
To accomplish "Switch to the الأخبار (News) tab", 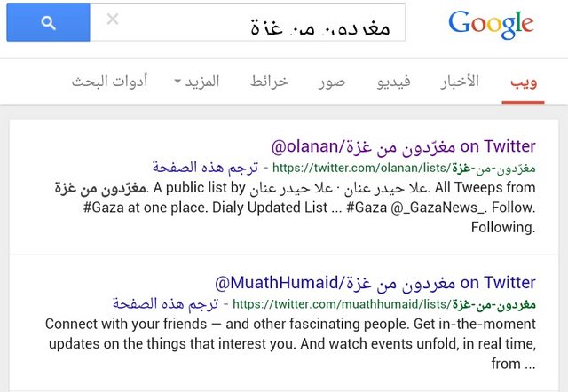I will tap(460, 81).
